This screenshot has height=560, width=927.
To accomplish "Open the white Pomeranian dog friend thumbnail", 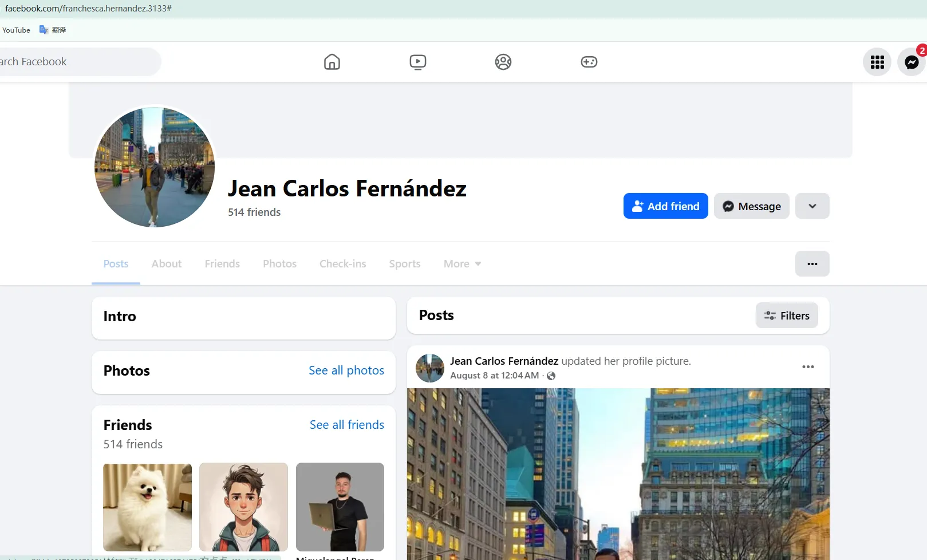I will [x=147, y=507].
